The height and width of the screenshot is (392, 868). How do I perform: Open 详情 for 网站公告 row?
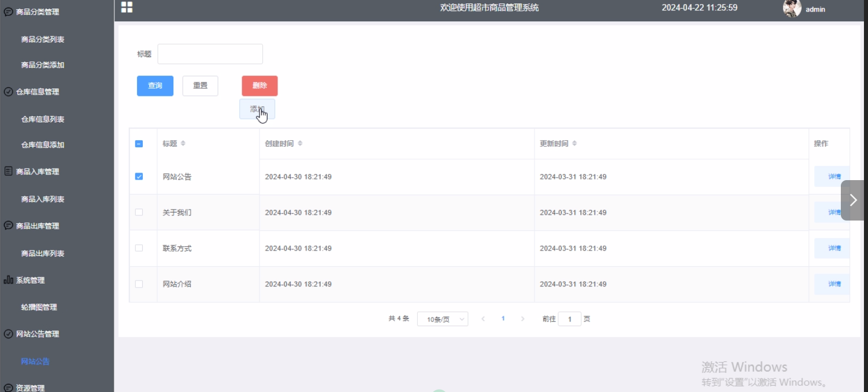[x=832, y=177]
